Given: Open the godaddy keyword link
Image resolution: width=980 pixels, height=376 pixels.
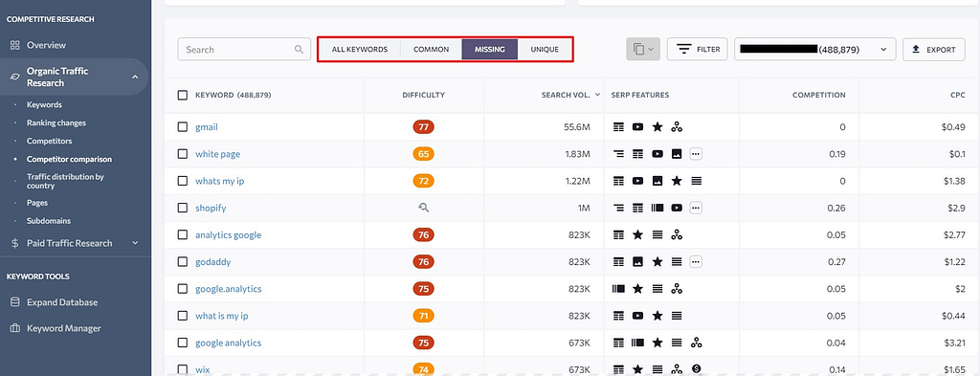Looking at the screenshot, I should tap(213, 262).
